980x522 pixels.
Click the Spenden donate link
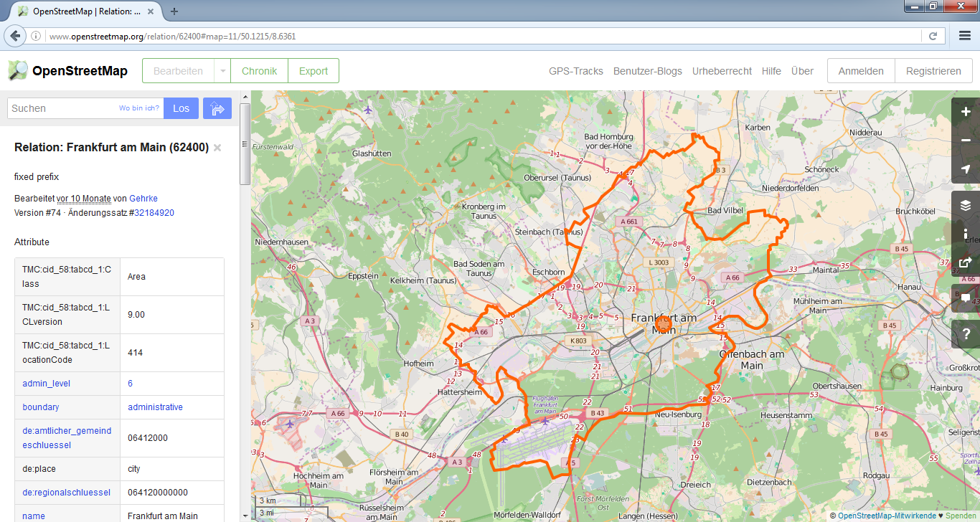(x=961, y=516)
